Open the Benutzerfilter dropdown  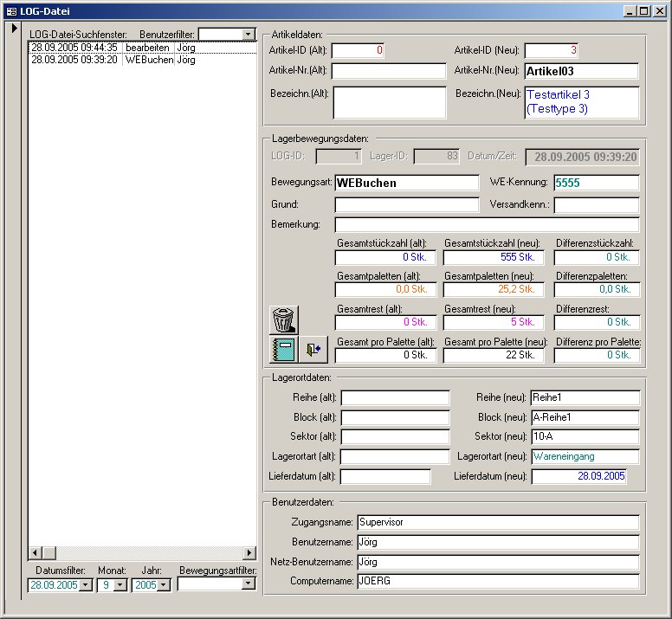(x=249, y=34)
